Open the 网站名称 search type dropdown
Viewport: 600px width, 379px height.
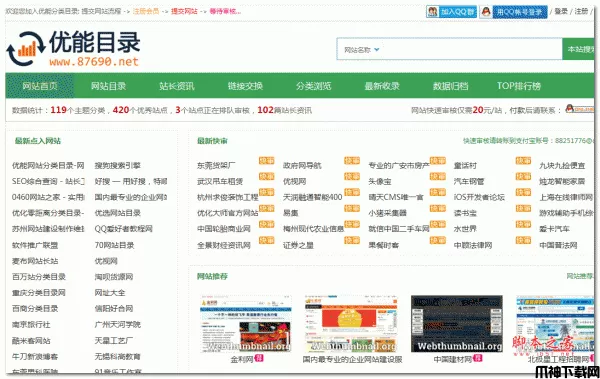362,50
